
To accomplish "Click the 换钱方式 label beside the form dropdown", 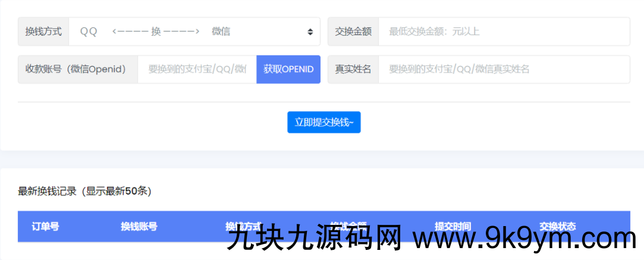I will point(43,32).
